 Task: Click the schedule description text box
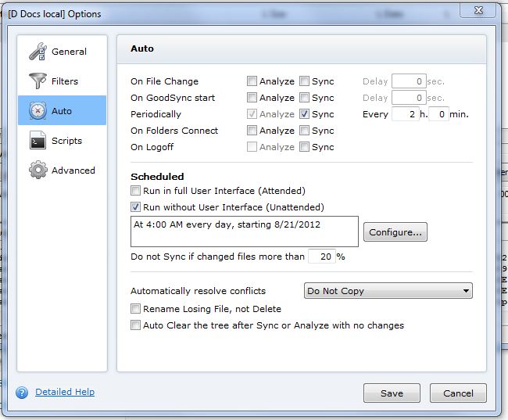[245, 232]
